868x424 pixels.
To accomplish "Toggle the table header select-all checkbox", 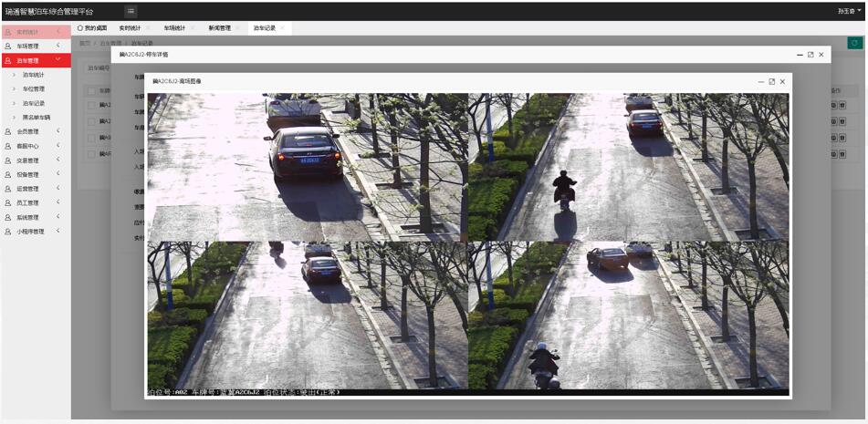I will click(x=89, y=91).
